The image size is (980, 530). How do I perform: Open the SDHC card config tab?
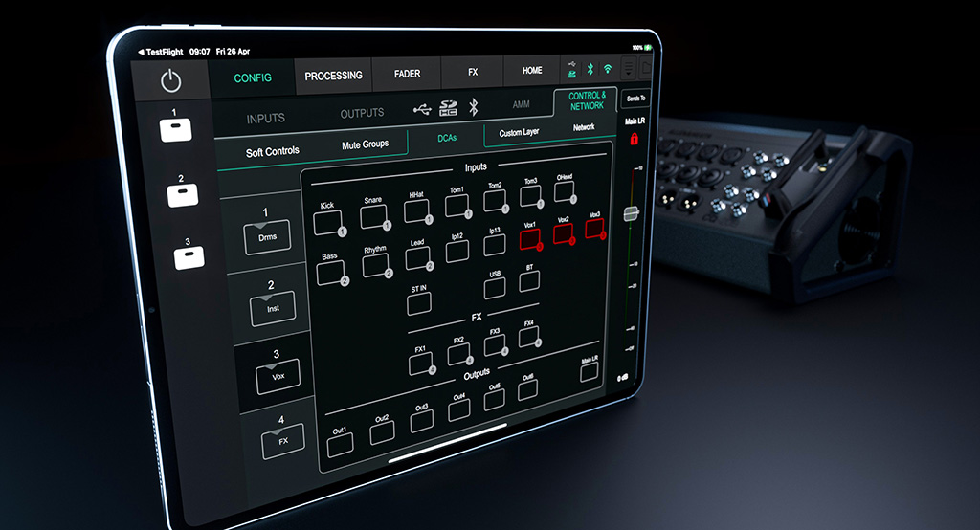tap(448, 108)
